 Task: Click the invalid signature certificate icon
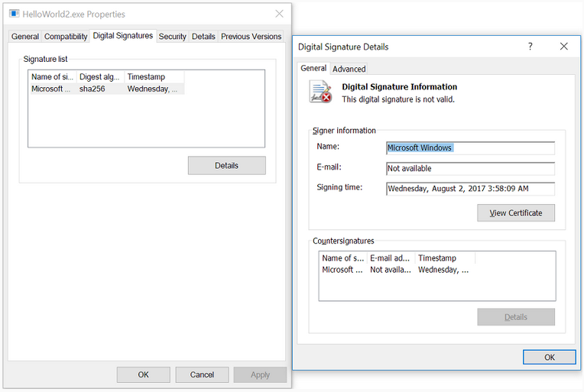point(320,92)
